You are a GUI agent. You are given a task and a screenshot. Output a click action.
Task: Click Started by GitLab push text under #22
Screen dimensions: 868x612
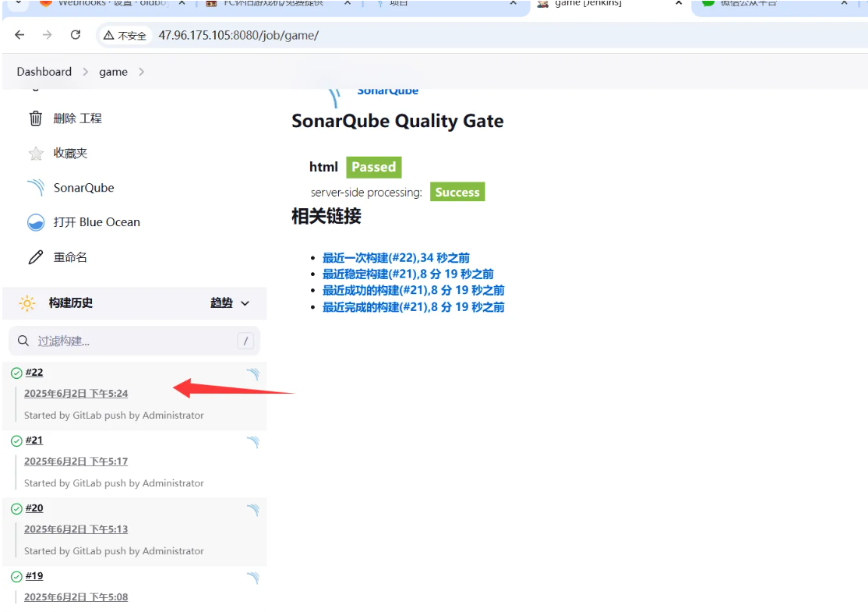click(114, 415)
